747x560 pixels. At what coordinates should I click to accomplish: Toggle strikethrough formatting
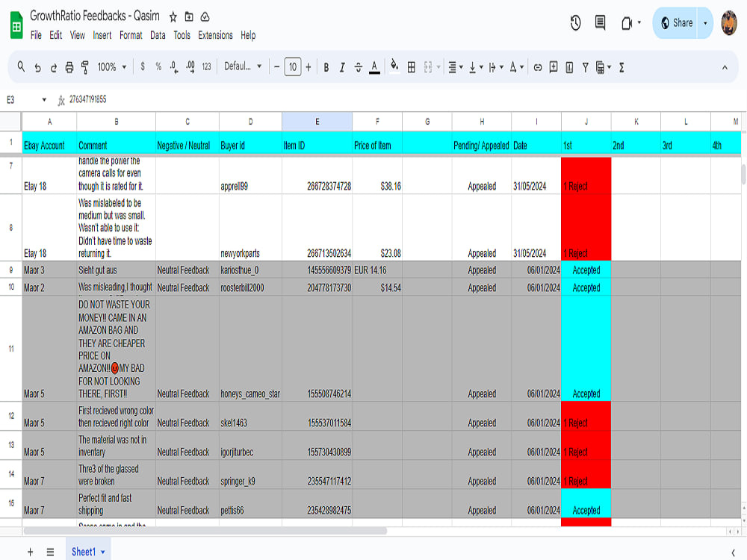pyautogui.click(x=359, y=68)
